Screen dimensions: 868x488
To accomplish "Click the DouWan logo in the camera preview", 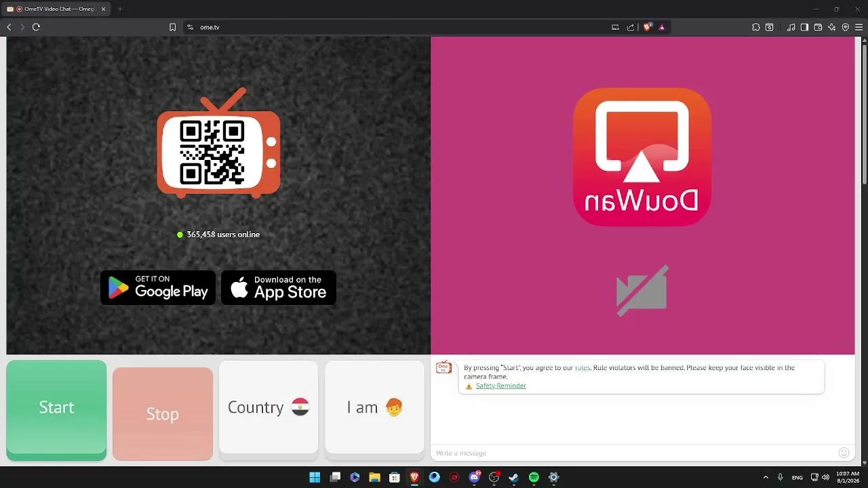I will click(642, 157).
